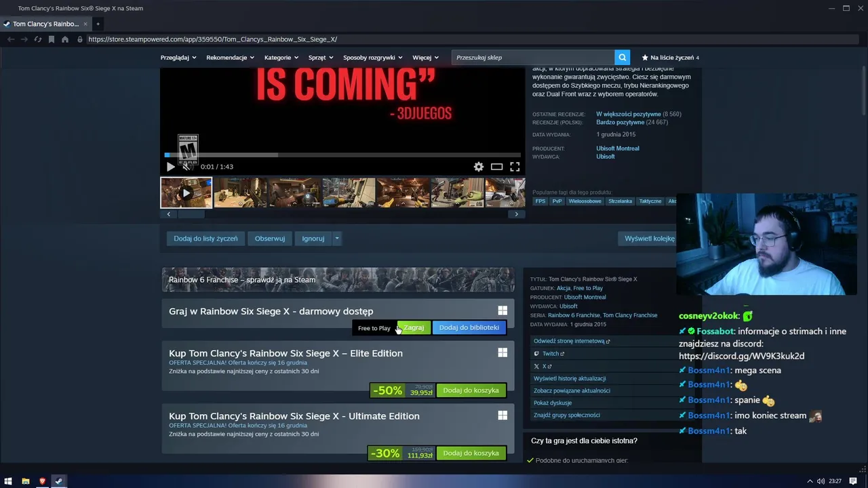Open File Explorer from the taskbar
Image resolution: width=868 pixels, height=488 pixels.
click(x=25, y=481)
